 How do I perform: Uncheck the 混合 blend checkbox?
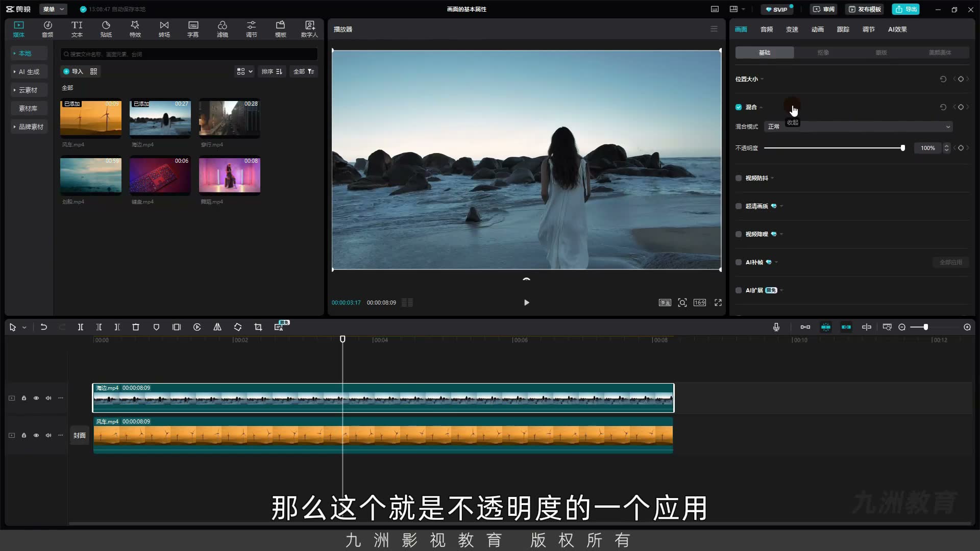point(739,107)
